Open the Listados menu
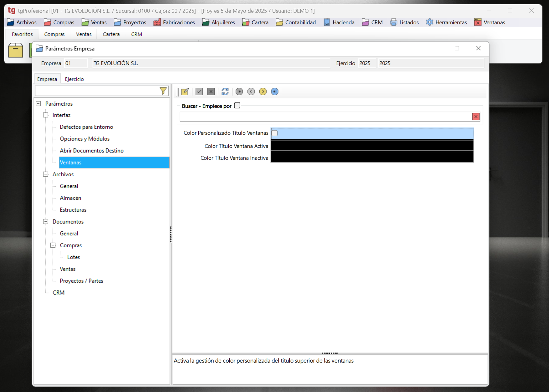Image resolution: width=549 pixels, height=392 pixels. coord(405,22)
